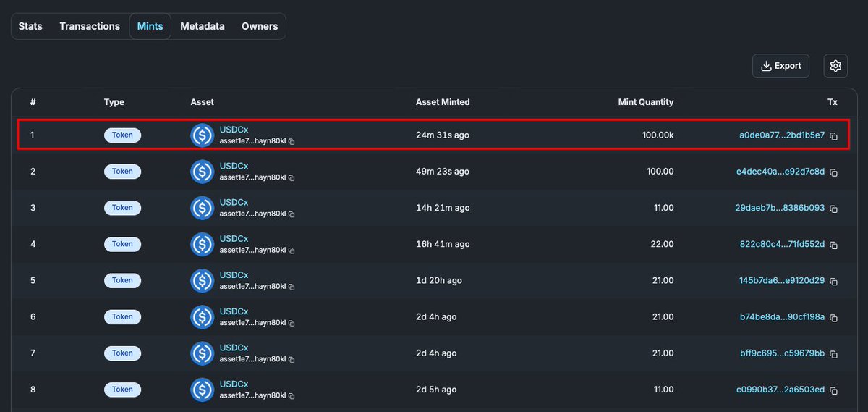Click USDCx coin logo in row 1
The width and height of the screenshot is (868, 412).
[x=203, y=135]
